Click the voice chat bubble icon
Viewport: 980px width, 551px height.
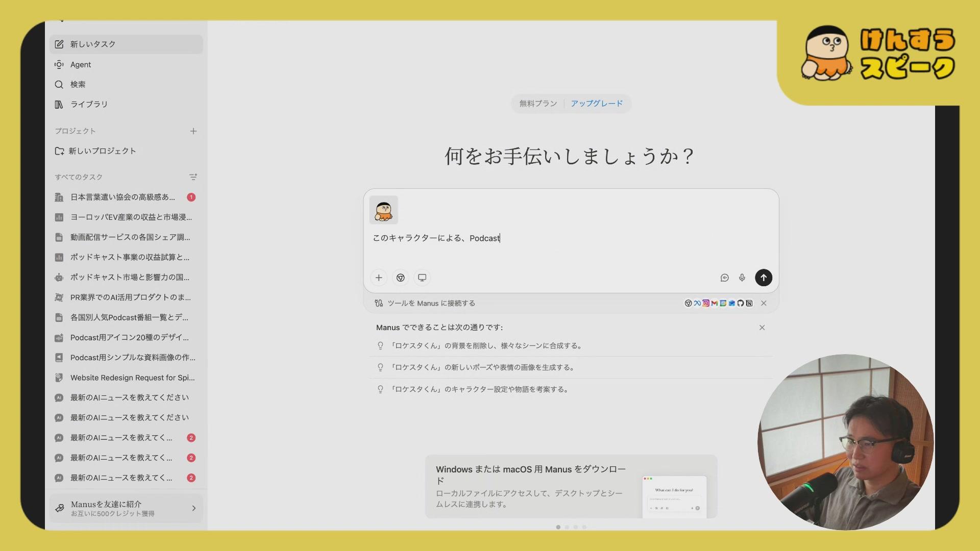tap(725, 278)
